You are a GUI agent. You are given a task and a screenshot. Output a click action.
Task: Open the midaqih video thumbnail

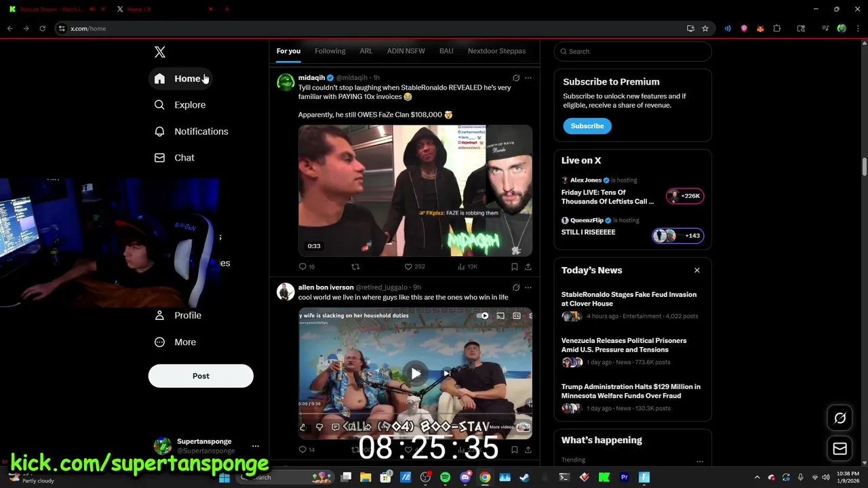coord(416,190)
